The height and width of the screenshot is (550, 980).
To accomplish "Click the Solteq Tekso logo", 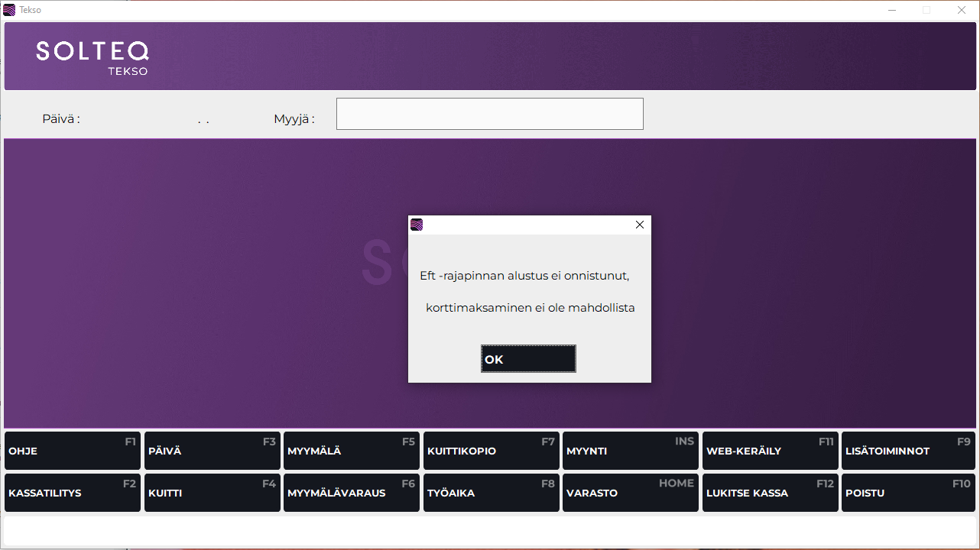I will [92, 57].
